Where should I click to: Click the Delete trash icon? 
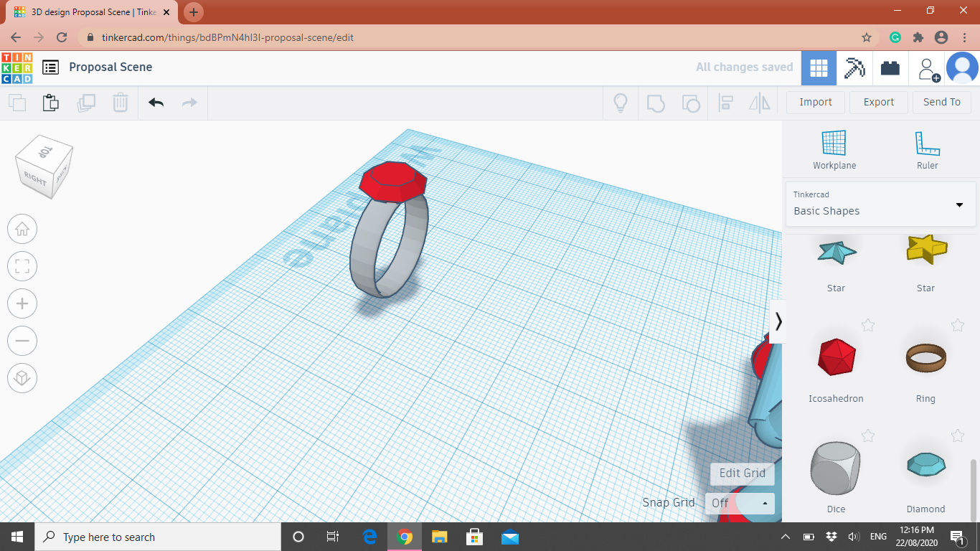(x=121, y=103)
